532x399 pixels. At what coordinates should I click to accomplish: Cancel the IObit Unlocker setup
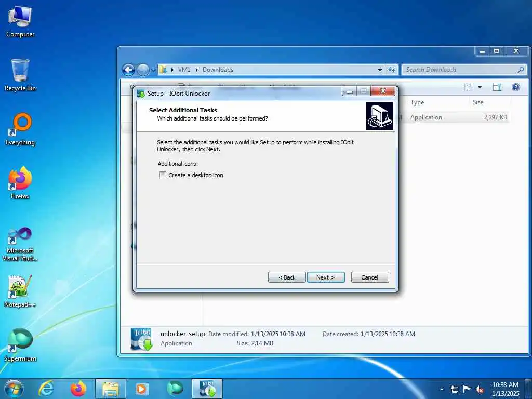369,277
